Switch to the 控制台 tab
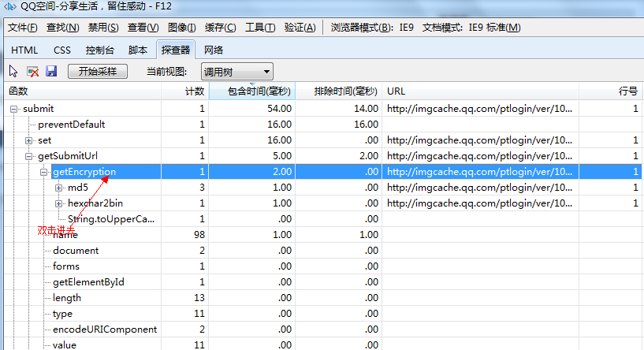The image size is (644, 350). point(100,50)
